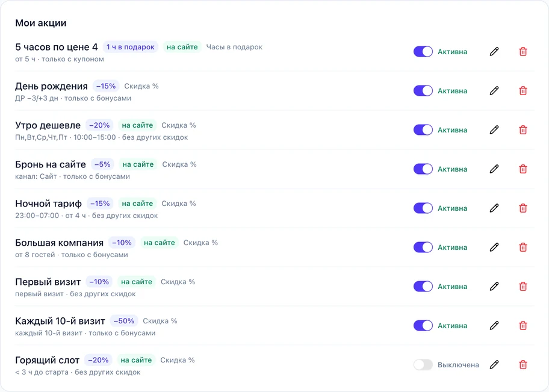549x392 pixels.
Task: Toggle the «Большая компания» switch
Action: pos(423,247)
